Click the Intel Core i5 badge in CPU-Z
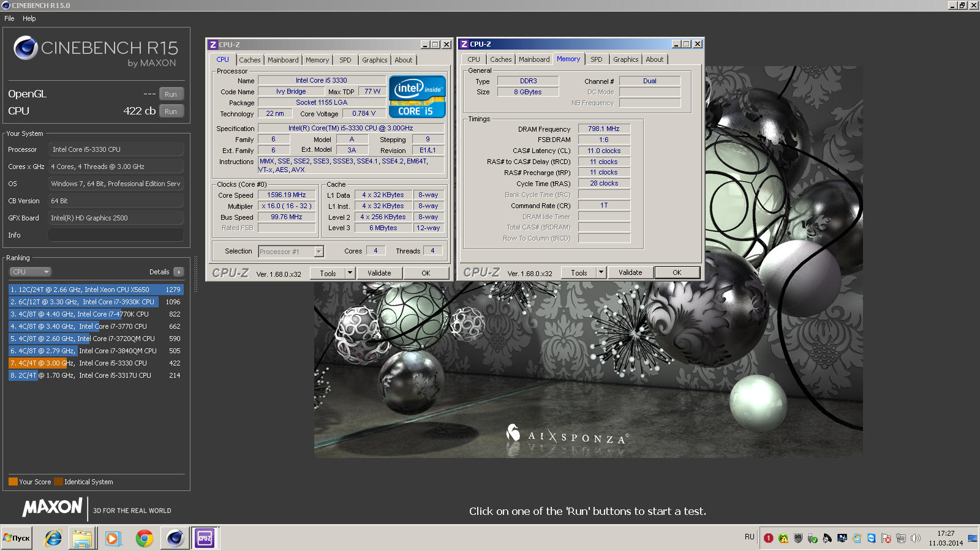 pos(417,97)
